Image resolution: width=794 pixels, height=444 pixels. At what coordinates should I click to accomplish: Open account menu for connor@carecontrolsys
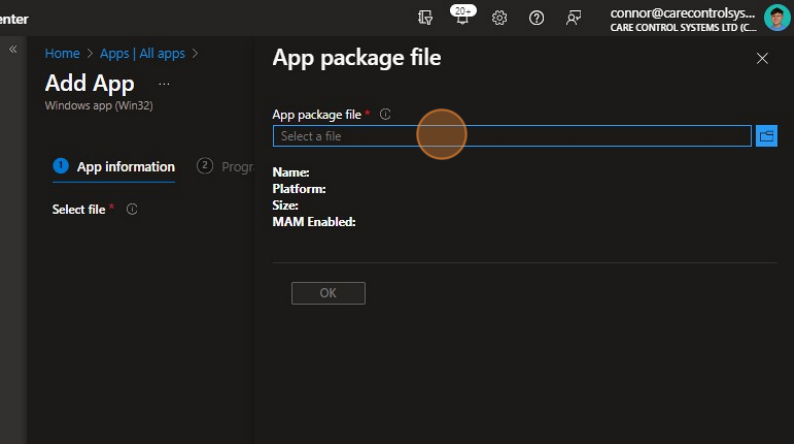[x=684, y=18]
